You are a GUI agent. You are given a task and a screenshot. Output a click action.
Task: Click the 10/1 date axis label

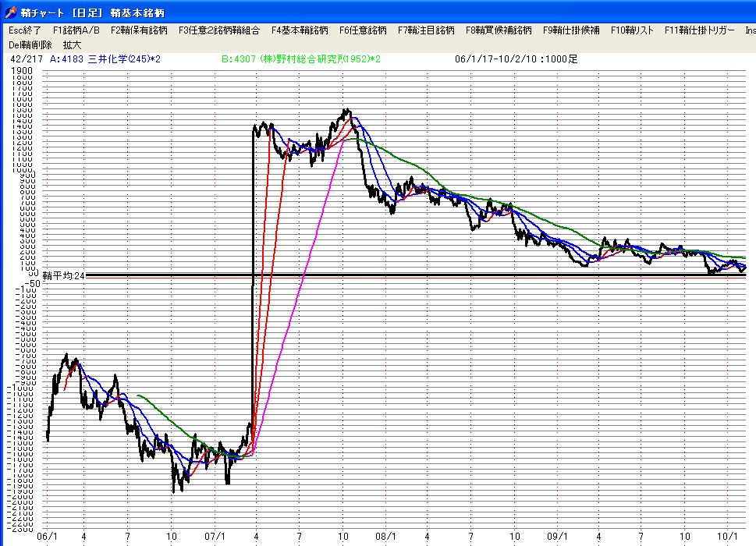coord(728,536)
